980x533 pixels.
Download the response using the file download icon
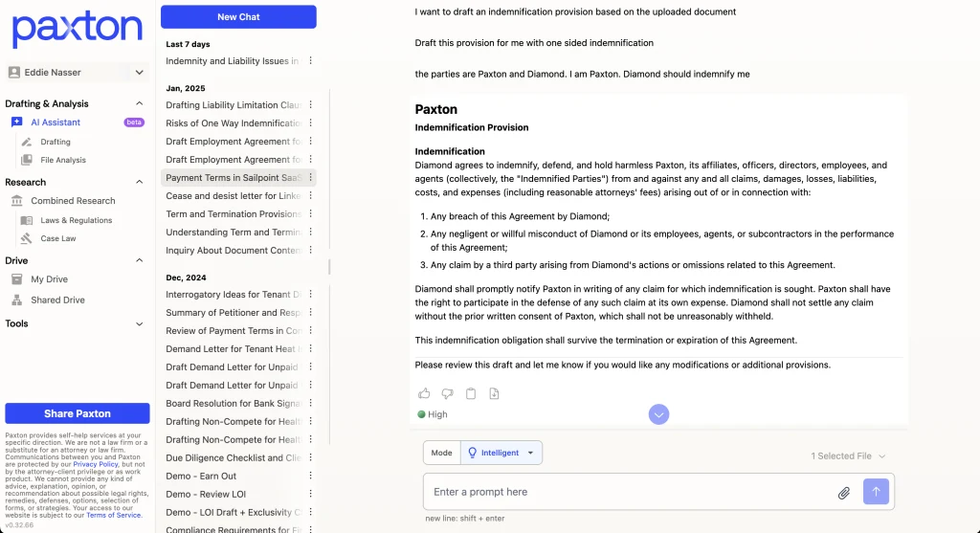[x=494, y=393]
